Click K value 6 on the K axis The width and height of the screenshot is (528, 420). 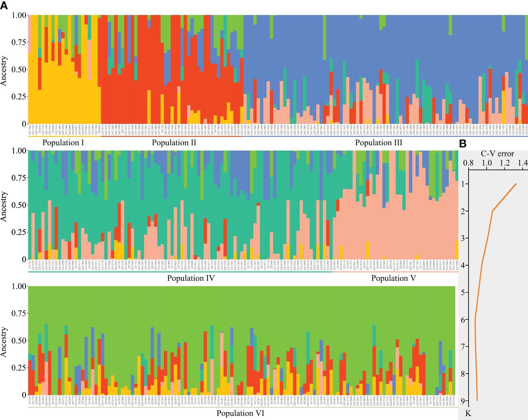click(463, 319)
